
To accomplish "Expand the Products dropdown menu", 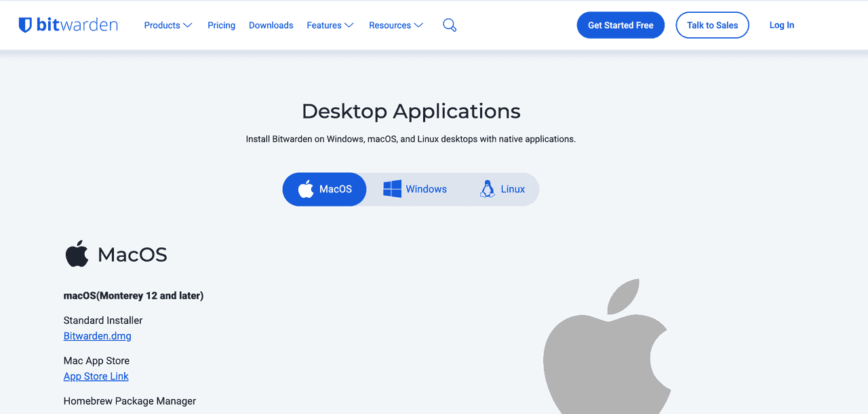I will click(168, 25).
